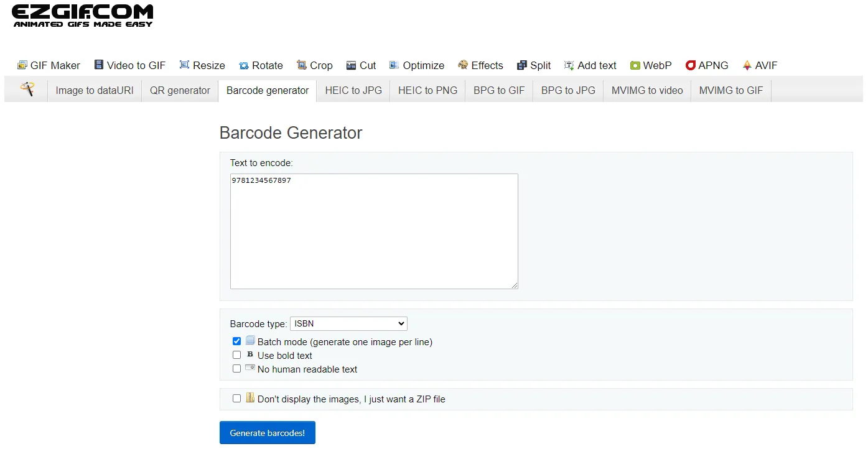The image size is (868, 454).
Task: Open the Resize tool
Action: [x=202, y=65]
